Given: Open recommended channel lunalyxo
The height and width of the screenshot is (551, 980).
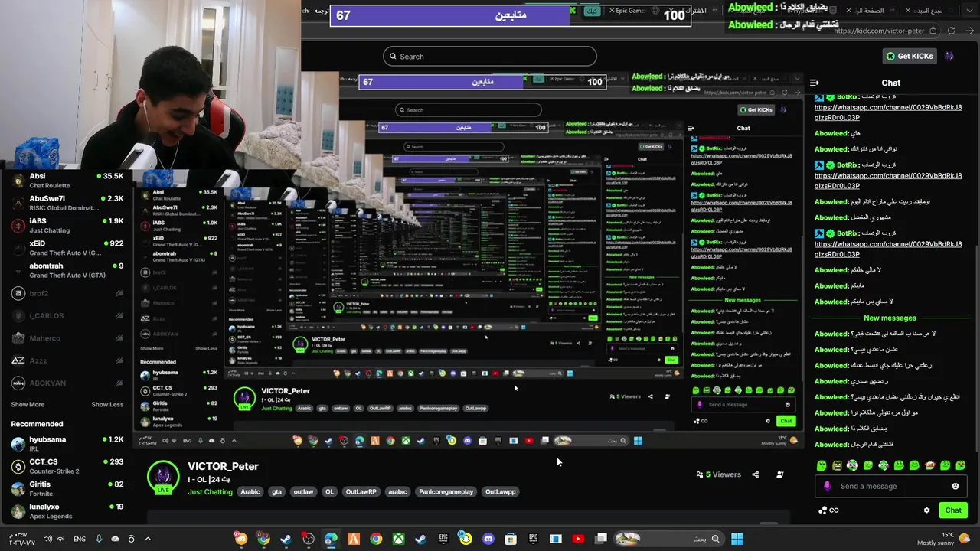Looking at the screenshot, I should coord(67,510).
